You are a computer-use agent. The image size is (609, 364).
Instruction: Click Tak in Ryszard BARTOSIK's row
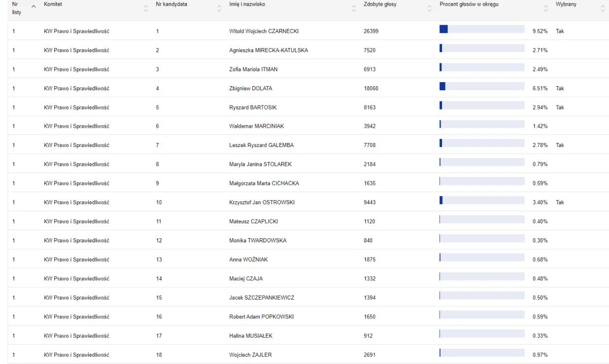(560, 107)
